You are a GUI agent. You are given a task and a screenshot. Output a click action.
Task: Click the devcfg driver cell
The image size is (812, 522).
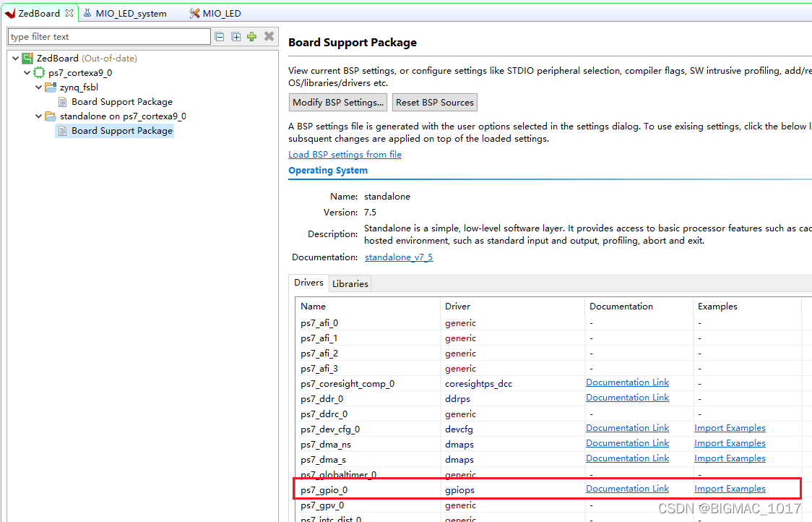point(459,429)
